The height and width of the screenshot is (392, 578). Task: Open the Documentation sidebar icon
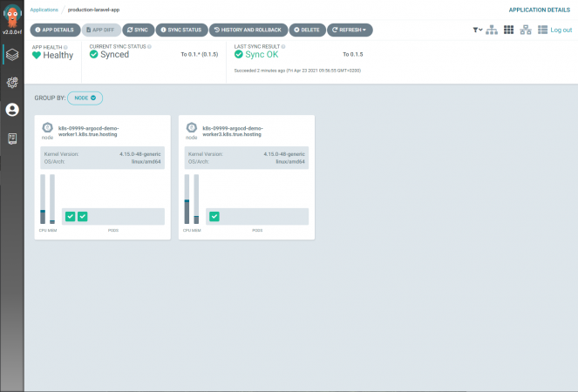click(12, 139)
